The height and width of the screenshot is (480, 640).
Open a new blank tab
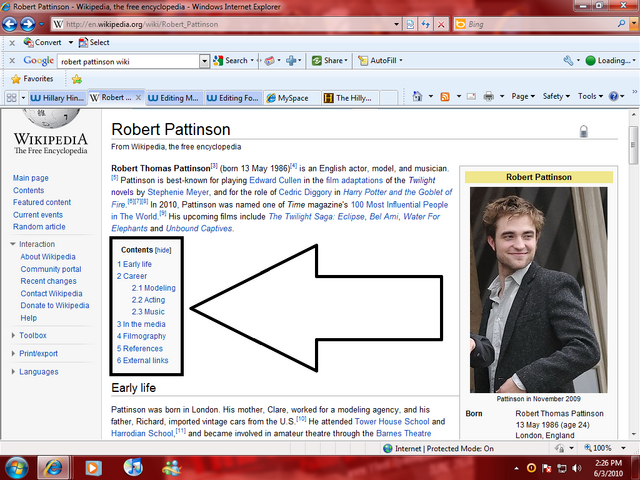coord(389,98)
